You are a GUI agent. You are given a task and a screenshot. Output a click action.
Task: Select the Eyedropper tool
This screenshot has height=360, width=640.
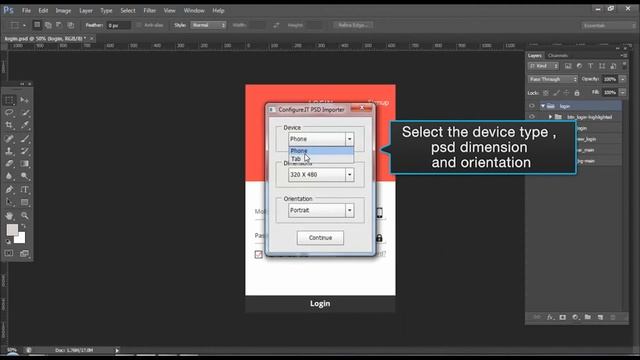(x=24, y=125)
